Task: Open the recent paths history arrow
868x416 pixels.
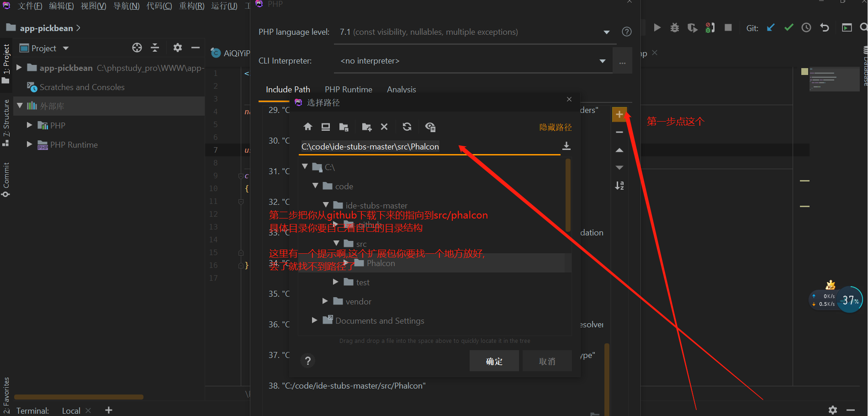Action: point(566,146)
